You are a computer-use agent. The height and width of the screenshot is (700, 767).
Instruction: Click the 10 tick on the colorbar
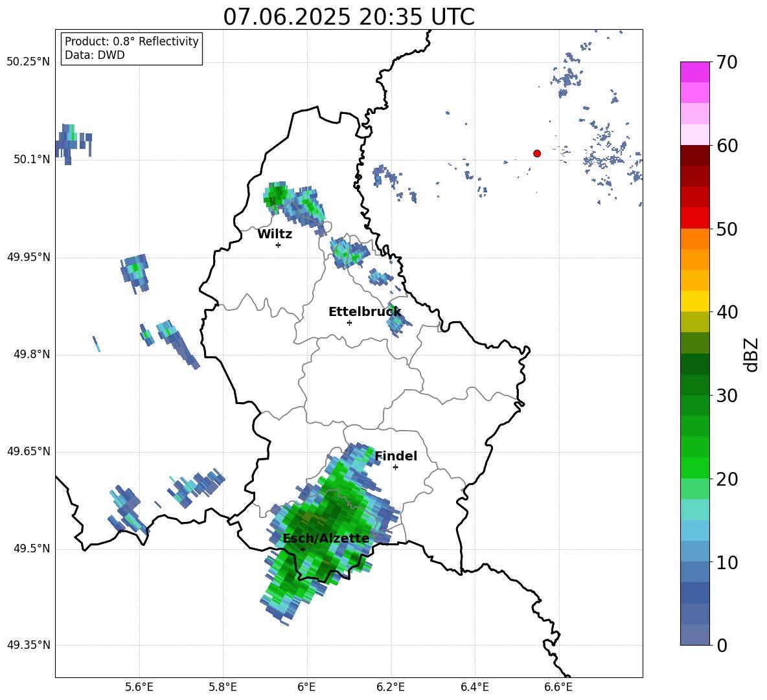727,563
